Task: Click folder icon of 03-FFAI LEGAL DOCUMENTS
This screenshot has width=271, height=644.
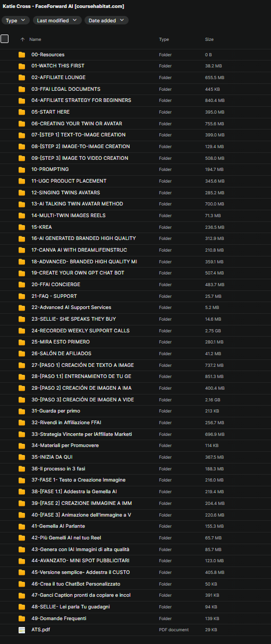Action: coord(22,89)
